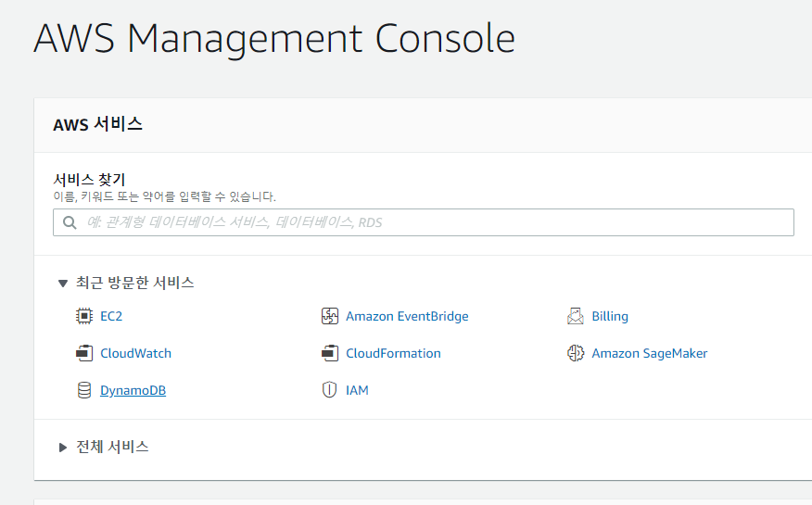Open the Amazon SageMaker link
The image size is (812, 505).
[650, 353]
